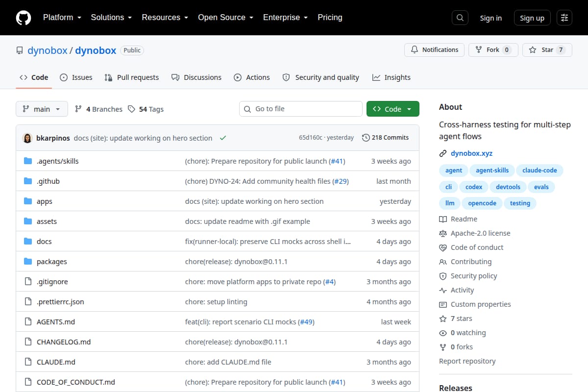The image size is (588, 392).
Task: Click Contributing people icon
Action: (x=443, y=262)
